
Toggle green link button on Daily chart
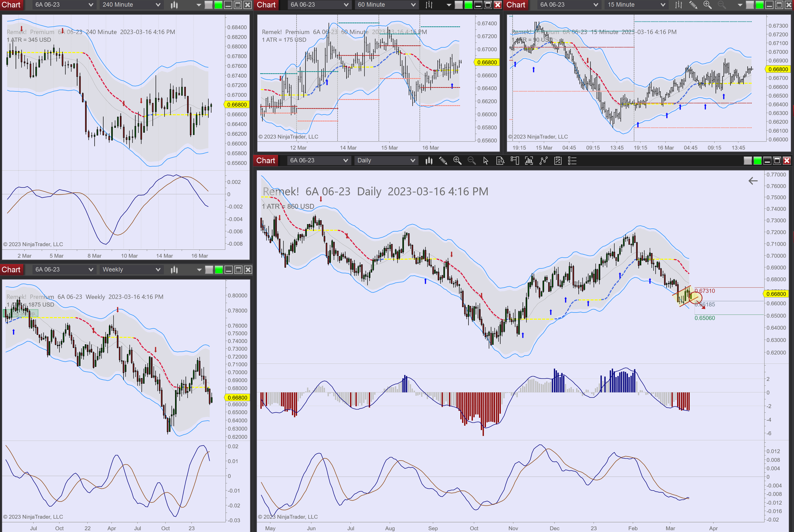pos(757,161)
